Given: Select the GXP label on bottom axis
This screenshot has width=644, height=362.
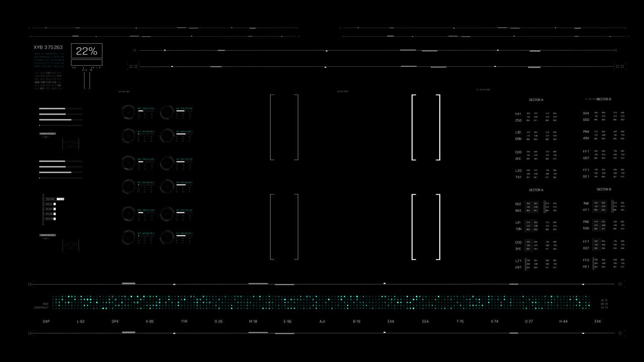Looking at the screenshot, I should 46,321.
